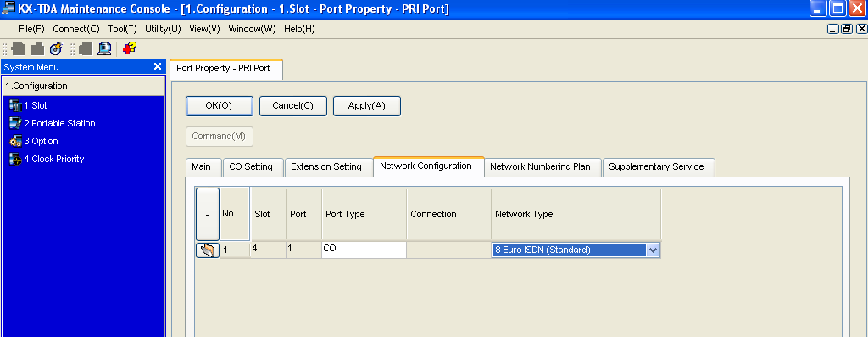Viewport: 868px width, 337px height.
Task: Close the System Menu panel
Action: point(158,66)
